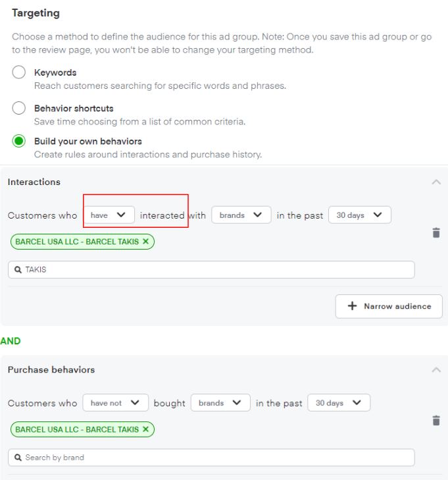Click the Search by brand input field
Screen dimensions: 448x480
coord(217,458)
